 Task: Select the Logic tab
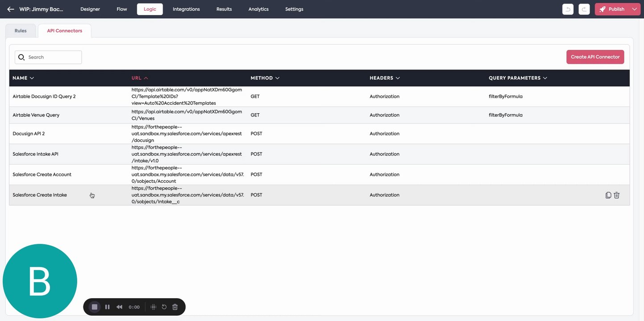coord(150,9)
